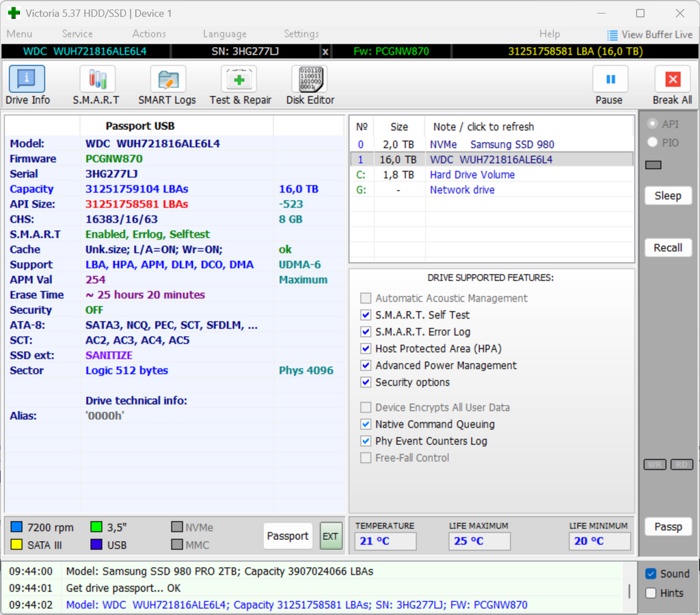Viewport: 700px width, 615px height.
Task: Click the gray NVMe indicator square
Action: (x=177, y=527)
